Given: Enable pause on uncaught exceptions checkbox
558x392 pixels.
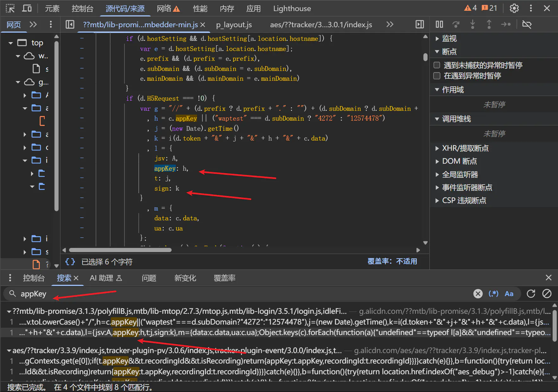Looking at the screenshot, I should click(x=437, y=65).
